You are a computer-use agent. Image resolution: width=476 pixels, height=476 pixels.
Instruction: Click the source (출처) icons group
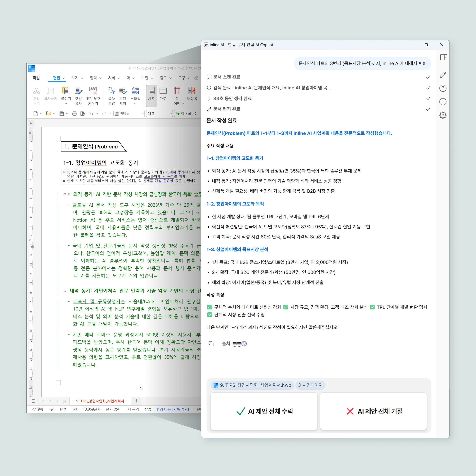pyautogui.click(x=239, y=344)
